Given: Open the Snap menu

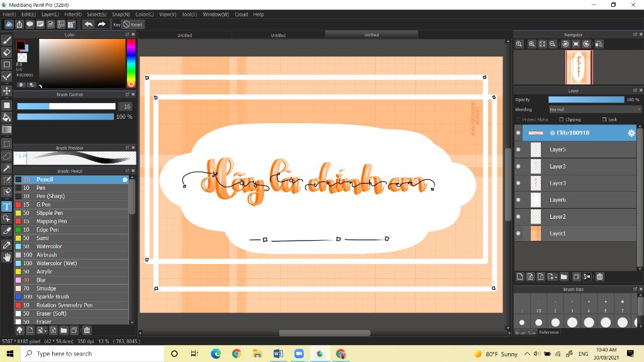Looking at the screenshot, I should tap(121, 14).
